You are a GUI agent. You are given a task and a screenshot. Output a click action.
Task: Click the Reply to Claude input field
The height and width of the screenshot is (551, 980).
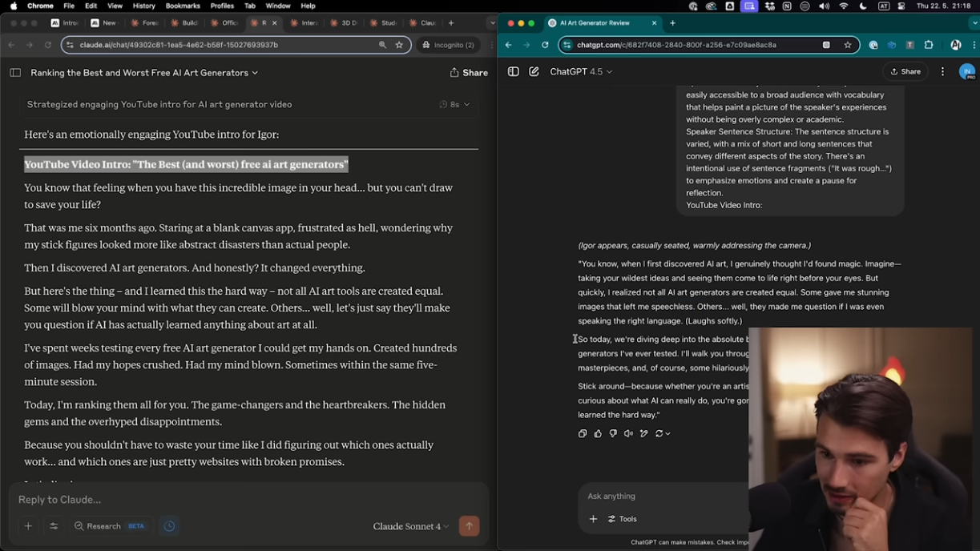[x=248, y=500]
